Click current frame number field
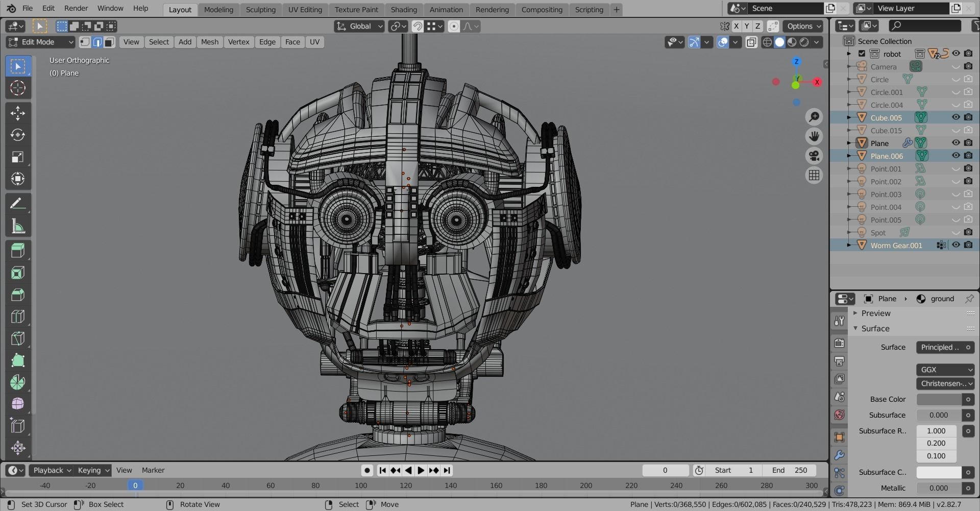The width and height of the screenshot is (980, 511). (665, 470)
